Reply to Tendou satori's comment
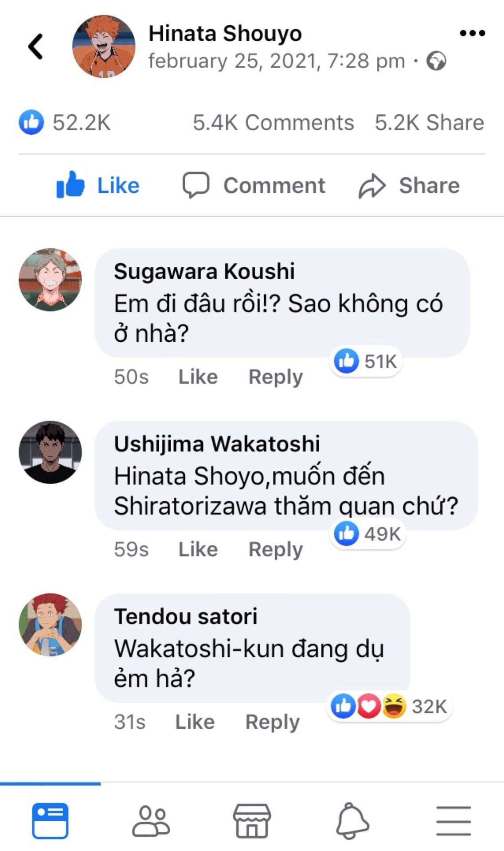 click(272, 722)
